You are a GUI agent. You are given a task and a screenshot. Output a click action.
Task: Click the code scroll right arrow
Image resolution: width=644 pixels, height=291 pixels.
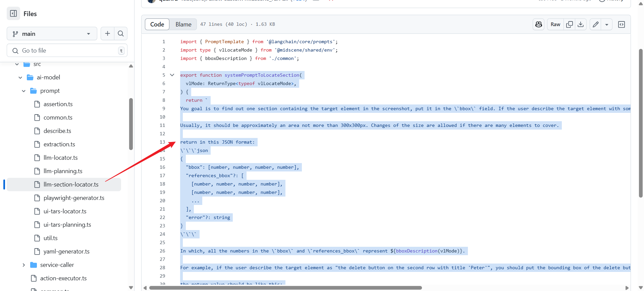click(627, 288)
